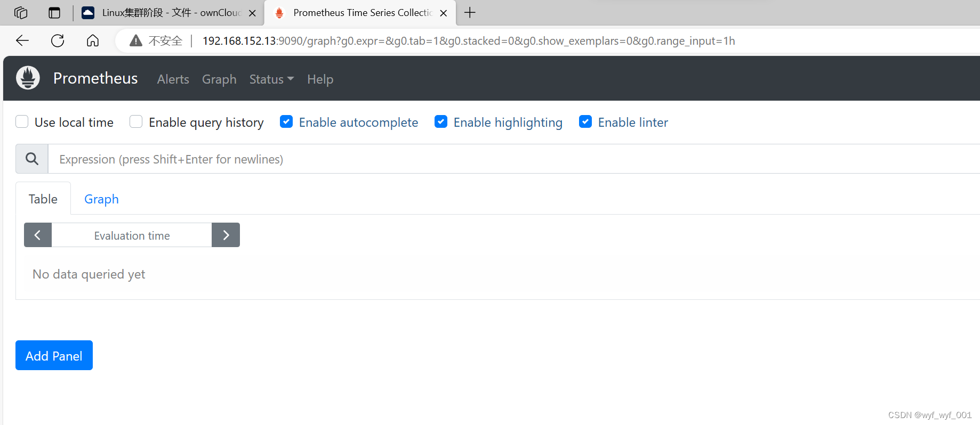The width and height of the screenshot is (980, 425).
Task: Click the magnifier search icon beside Expression
Action: point(32,159)
